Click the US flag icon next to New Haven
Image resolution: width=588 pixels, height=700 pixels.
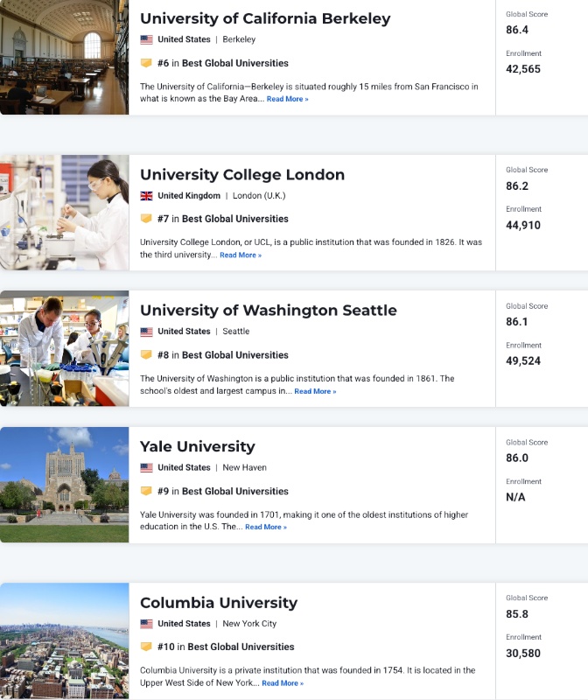tap(146, 468)
